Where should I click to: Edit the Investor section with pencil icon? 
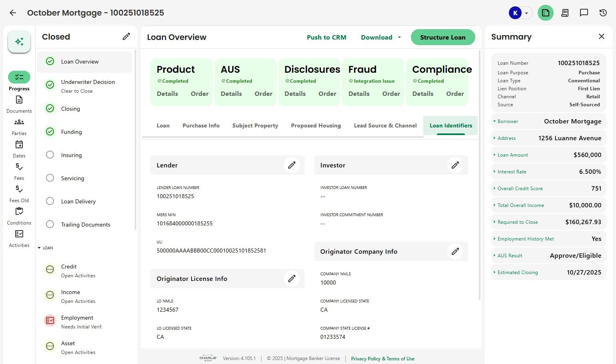455,165
